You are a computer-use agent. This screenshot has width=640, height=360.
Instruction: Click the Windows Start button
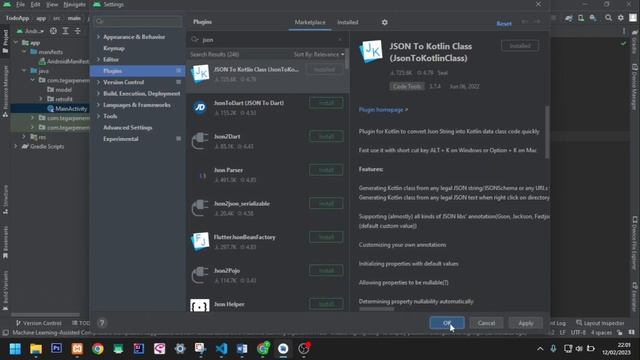point(15,349)
